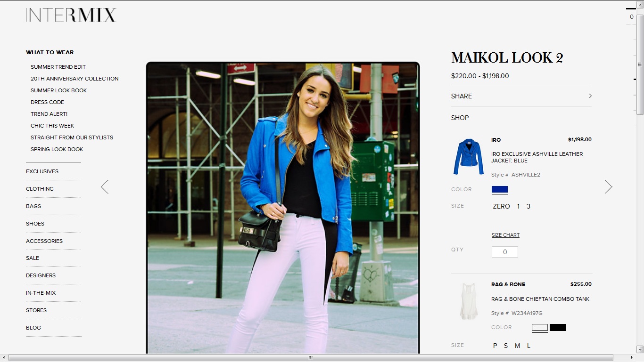The height and width of the screenshot is (363, 644).
Task: Select the blue color swatch
Action: pyautogui.click(x=500, y=189)
